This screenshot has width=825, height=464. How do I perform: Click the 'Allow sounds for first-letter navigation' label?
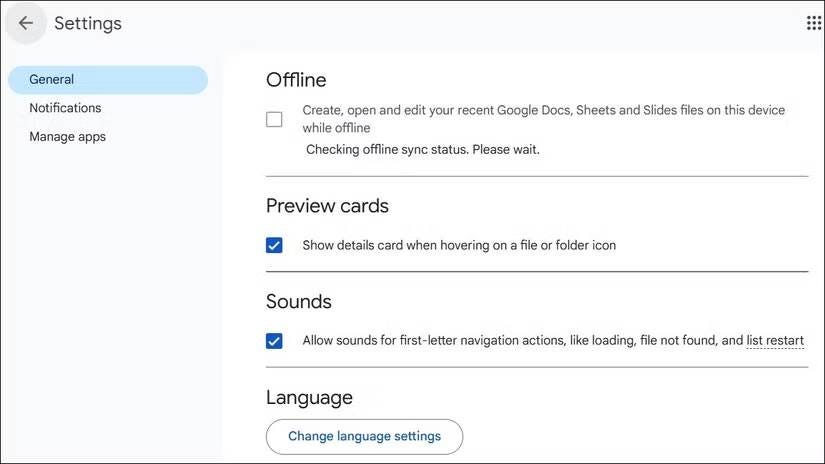(553, 340)
